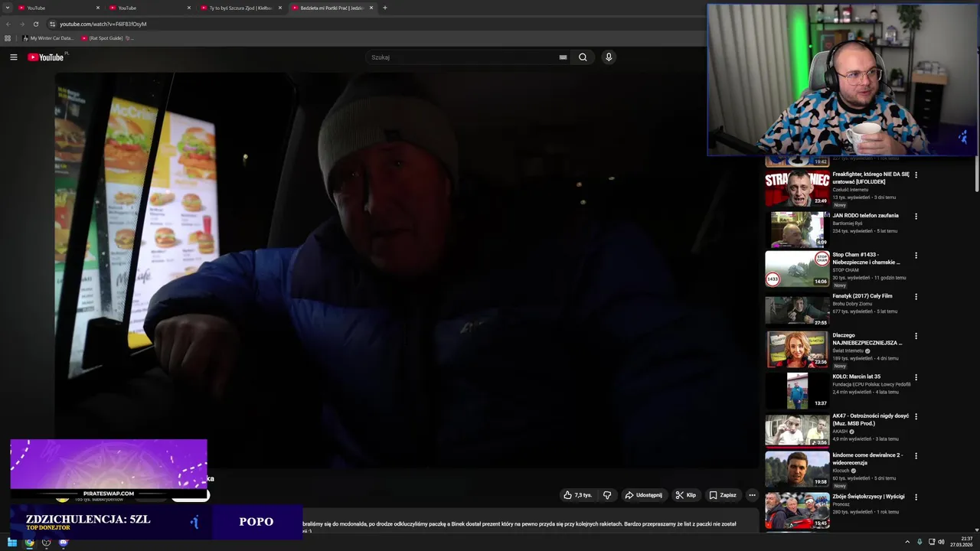Open options menu for JAN RODO video
This screenshot has width=980, height=551.
point(916,216)
